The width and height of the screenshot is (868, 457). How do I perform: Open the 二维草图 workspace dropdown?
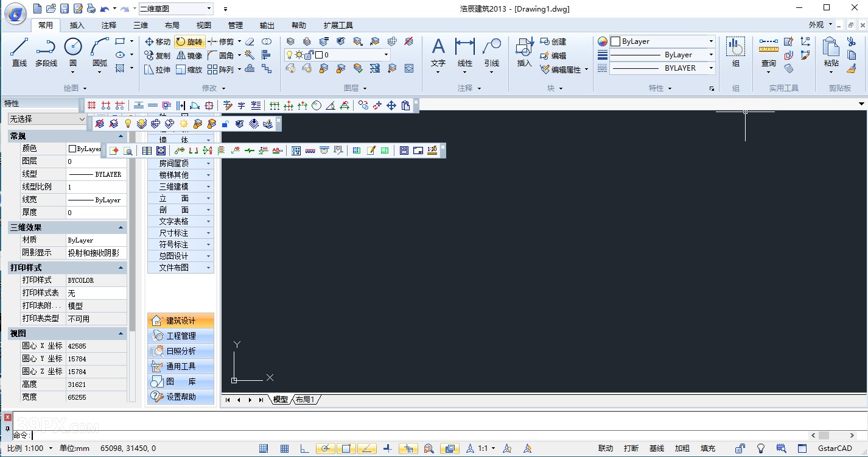[x=208, y=9]
